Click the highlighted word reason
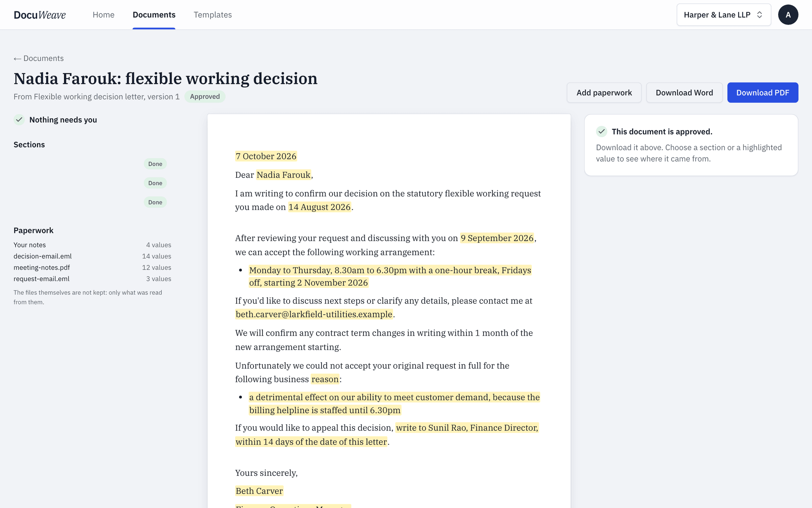 (x=325, y=379)
